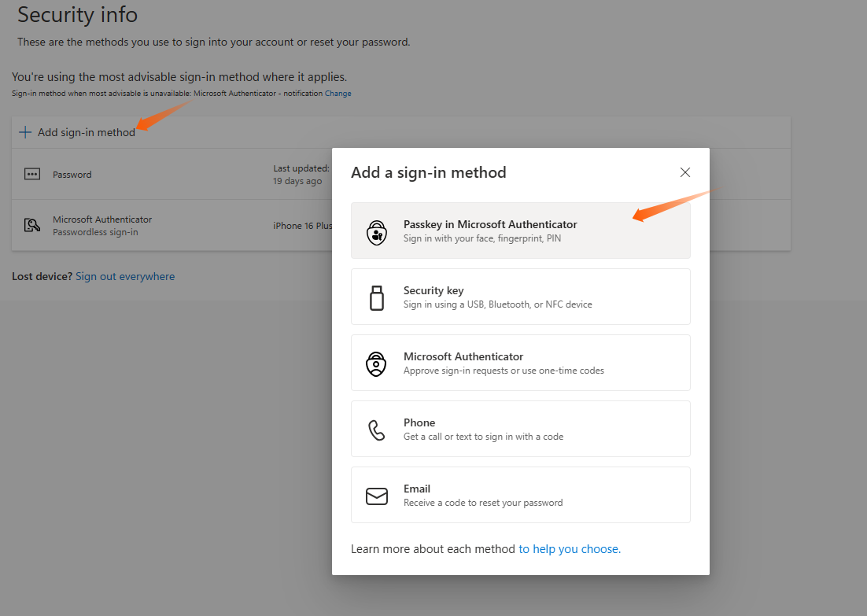867x616 pixels.
Task: Click the plus icon beside Add sign-in method
Action: coord(25,132)
